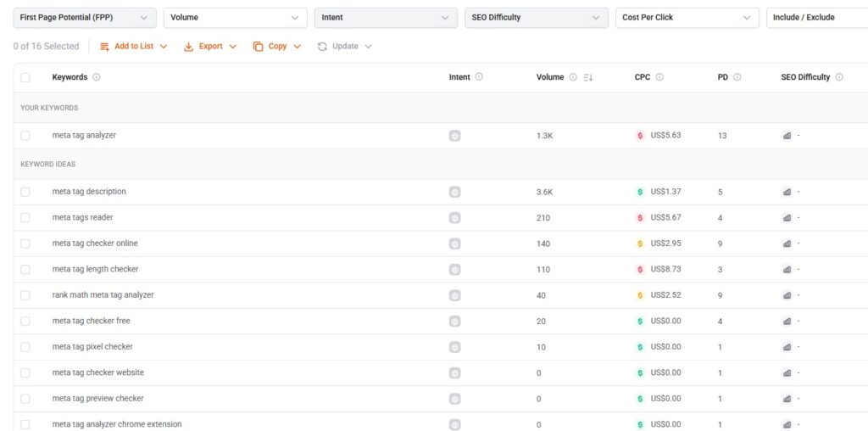This screenshot has height=431, width=868.
Task: Click Add to List button
Action: [133, 47]
